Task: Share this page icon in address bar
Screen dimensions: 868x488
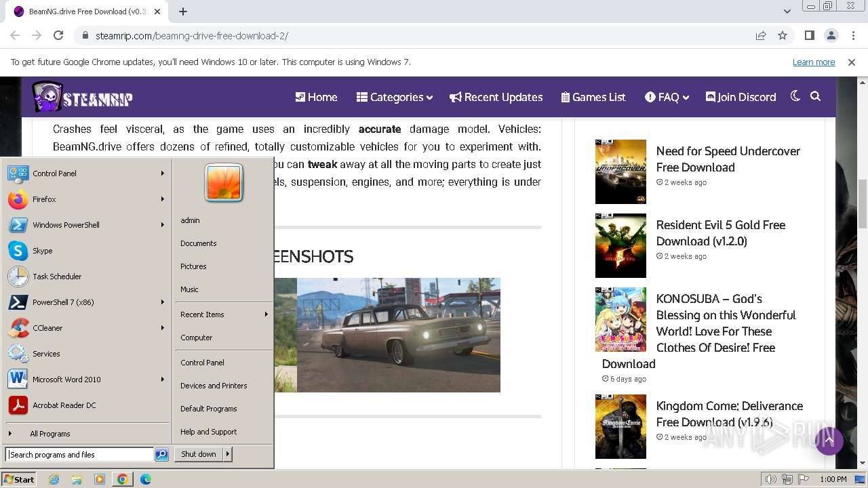Action: [761, 35]
